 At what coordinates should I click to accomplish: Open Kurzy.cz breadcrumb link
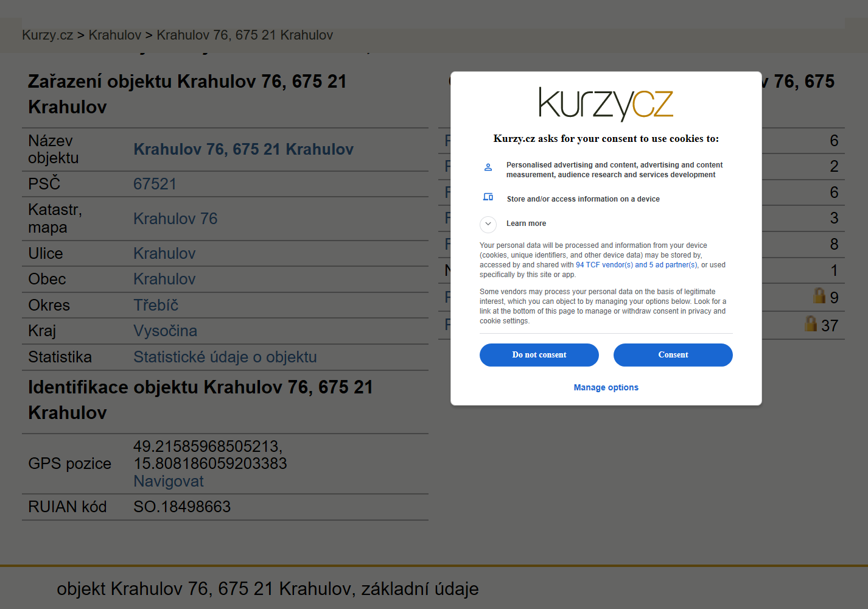point(47,35)
